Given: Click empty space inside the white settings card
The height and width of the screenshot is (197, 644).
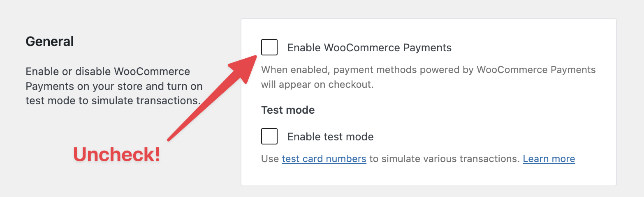Looking at the screenshot, I should [514, 115].
